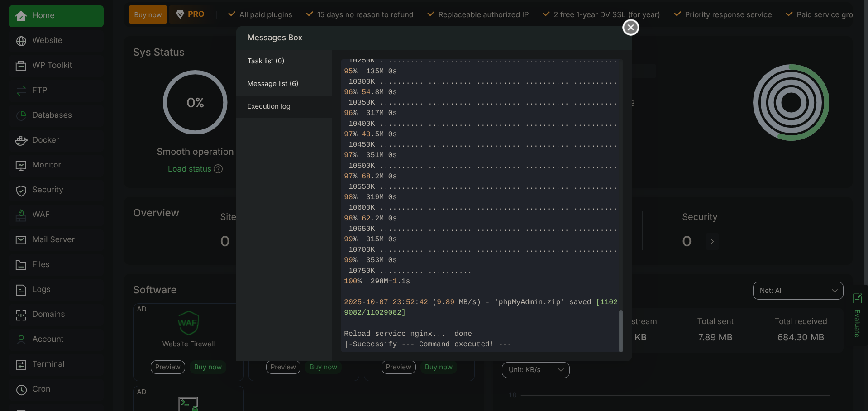Expand the Security overview chevron arrow
The image size is (868, 411).
click(712, 242)
